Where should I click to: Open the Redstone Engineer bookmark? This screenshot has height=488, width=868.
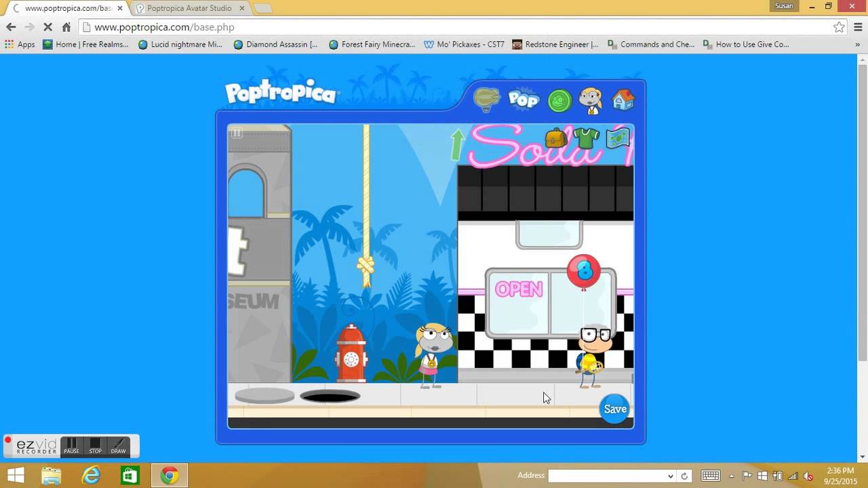(555, 44)
